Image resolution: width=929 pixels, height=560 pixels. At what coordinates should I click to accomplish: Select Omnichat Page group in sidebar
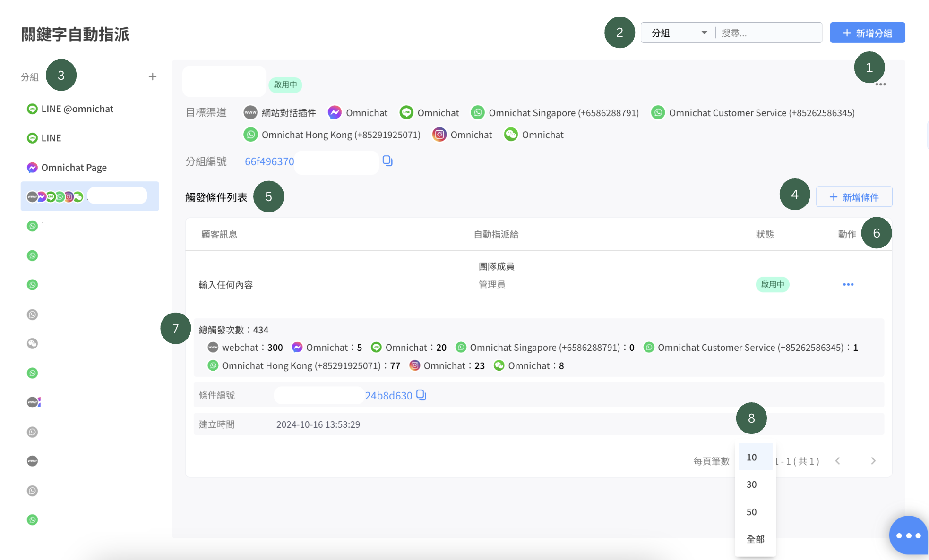point(74,168)
